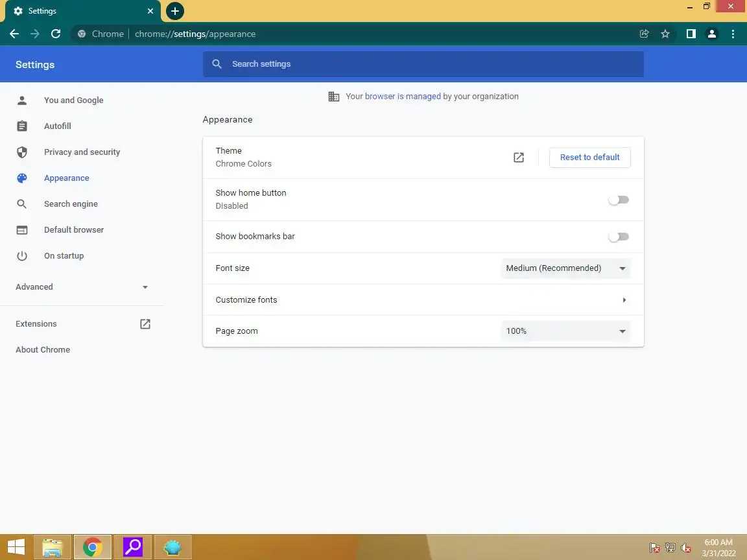Click the Search engine magnifier icon

tap(22, 204)
